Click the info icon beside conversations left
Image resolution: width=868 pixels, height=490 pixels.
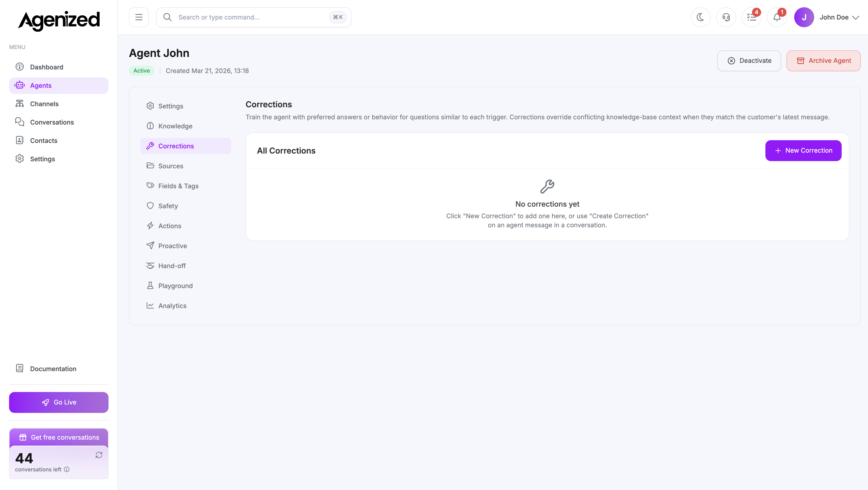(67, 469)
